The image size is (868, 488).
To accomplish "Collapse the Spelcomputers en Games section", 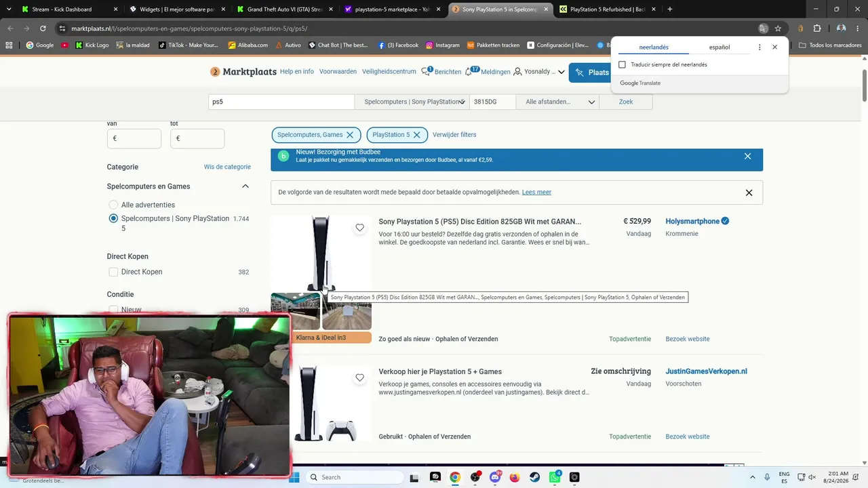I will [x=245, y=186].
